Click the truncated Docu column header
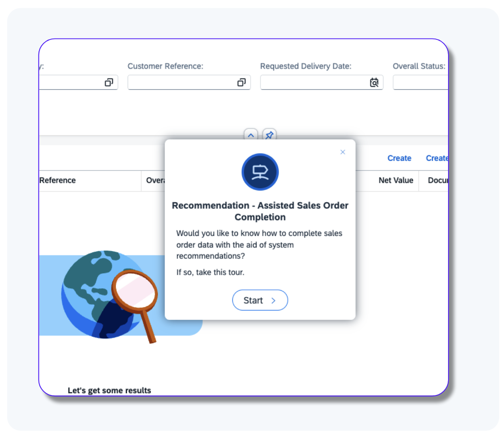 tap(437, 180)
